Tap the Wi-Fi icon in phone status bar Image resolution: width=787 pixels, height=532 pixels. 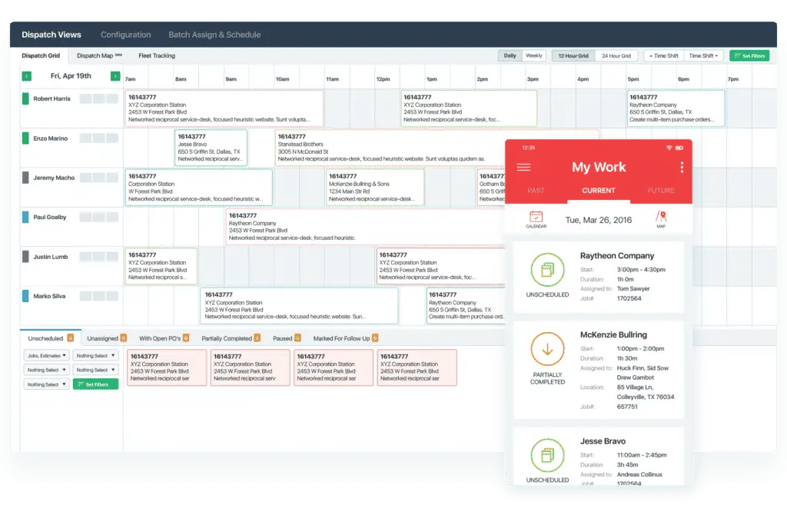(669, 148)
